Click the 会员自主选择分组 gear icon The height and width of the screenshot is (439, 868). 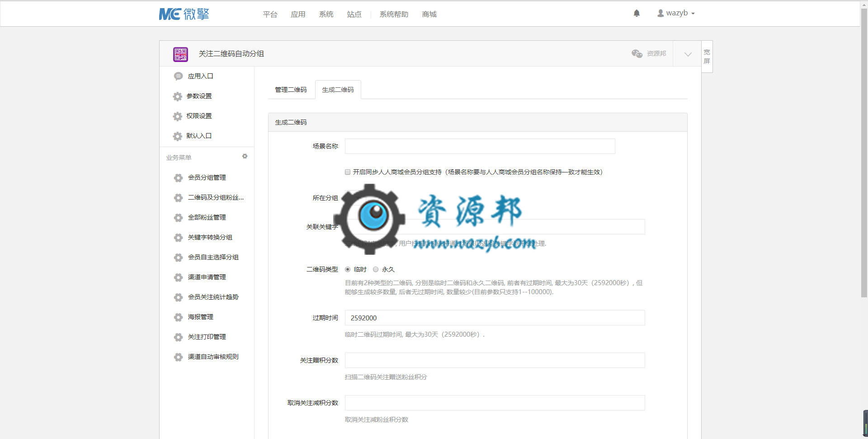tap(178, 257)
